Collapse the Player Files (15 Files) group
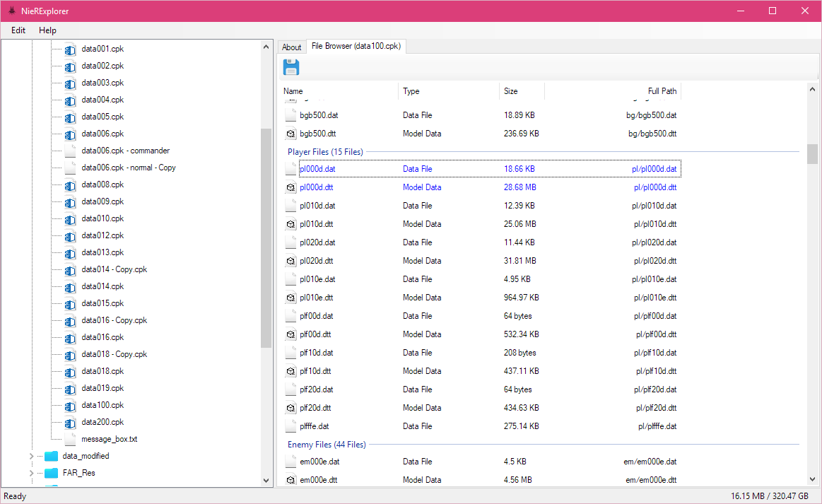 coord(325,152)
